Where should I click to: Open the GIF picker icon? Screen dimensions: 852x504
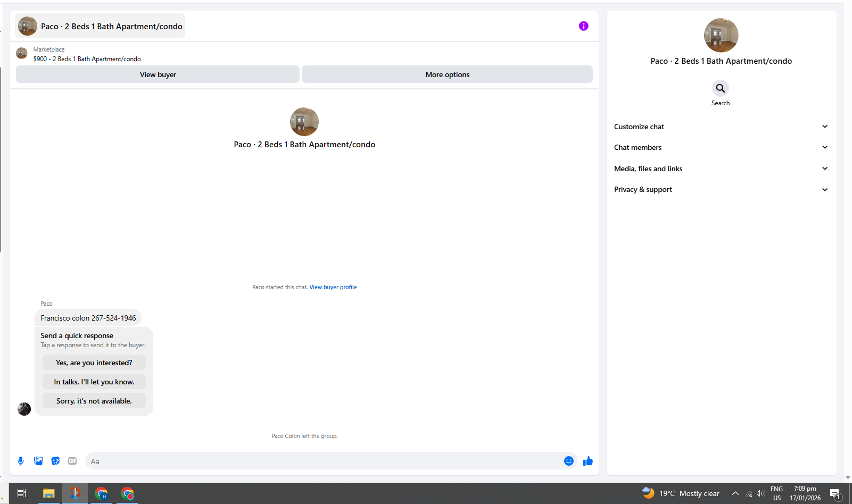pos(72,461)
